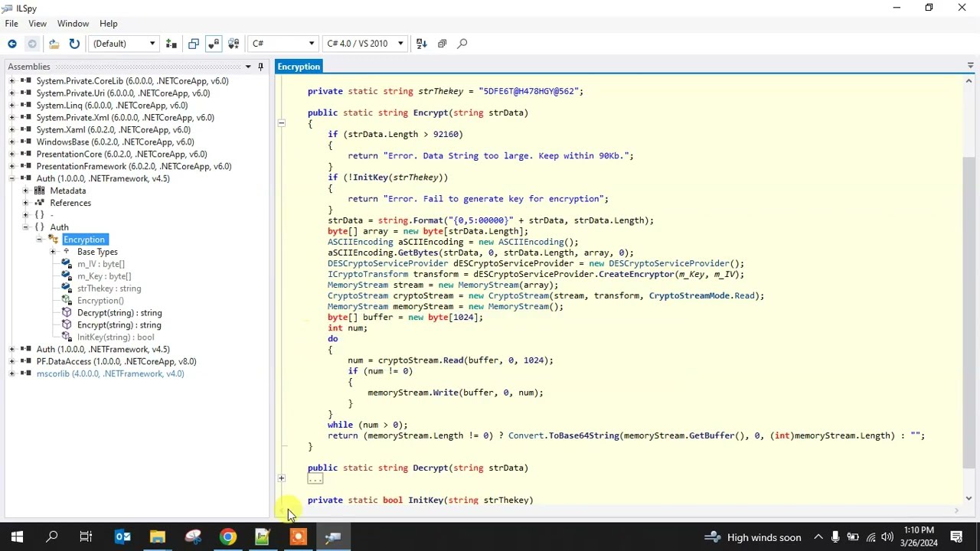Collapse the first Auth assembly node

click(x=11, y=179)
